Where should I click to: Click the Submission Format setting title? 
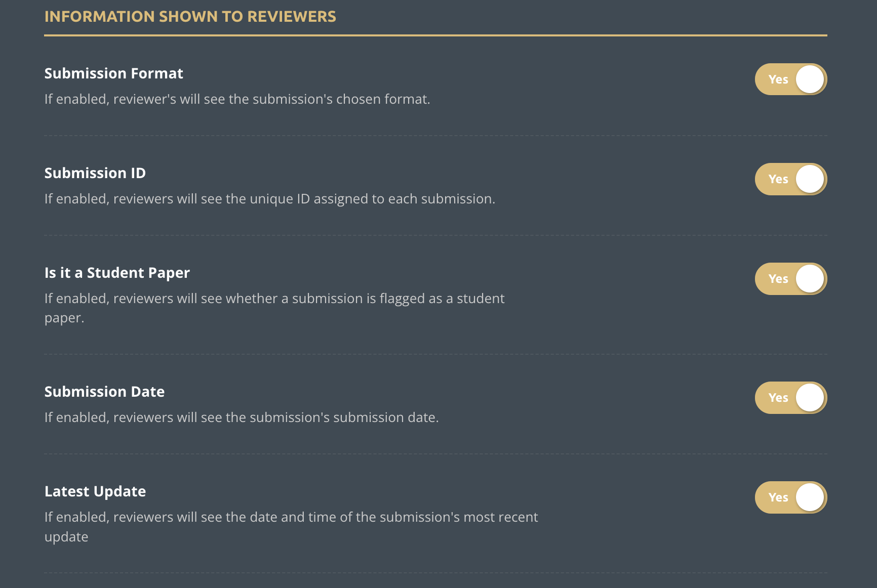click(113, 73)
